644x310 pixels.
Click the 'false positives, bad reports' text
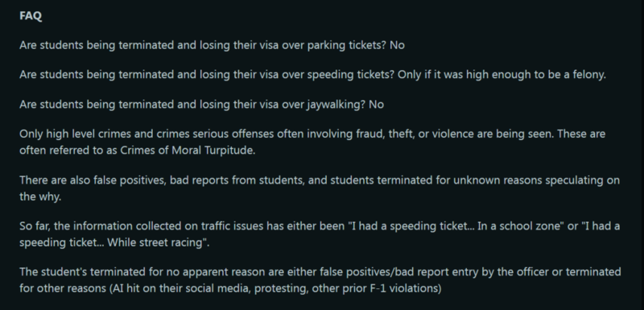(161, 180)
